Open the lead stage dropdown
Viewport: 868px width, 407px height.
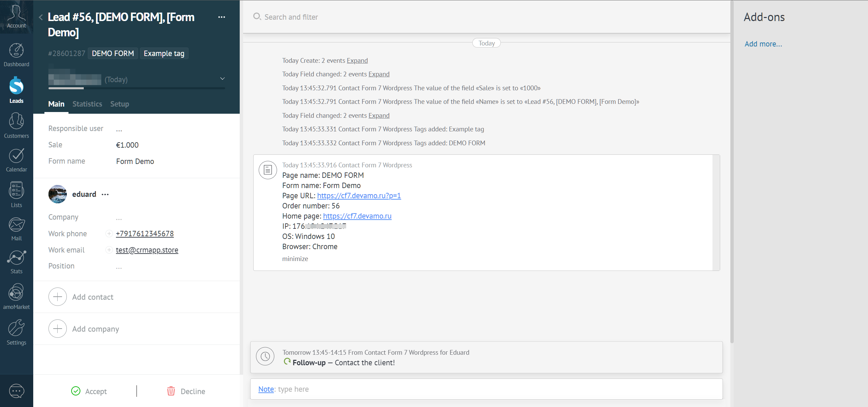click(x=222, y=78)
